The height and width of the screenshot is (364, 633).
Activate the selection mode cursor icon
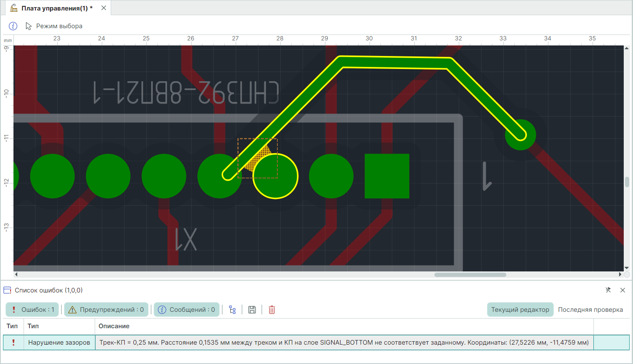(x=29, y=26)
